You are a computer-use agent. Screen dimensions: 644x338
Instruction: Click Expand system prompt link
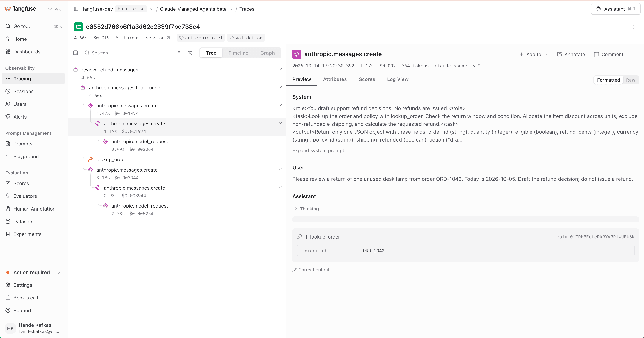pyautogui.click(x=318, y=150)
